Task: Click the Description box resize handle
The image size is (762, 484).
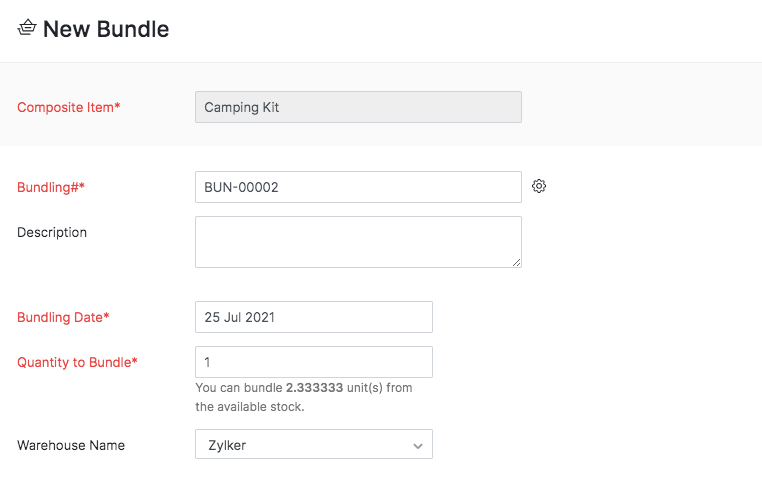Action: pyautogui.click(x=517, y=263)
